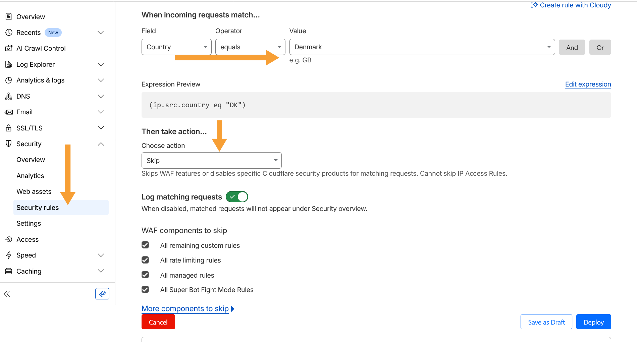Disable the Log matching requests toggle
Screen dimensions: 644x342
click(237, 197)
